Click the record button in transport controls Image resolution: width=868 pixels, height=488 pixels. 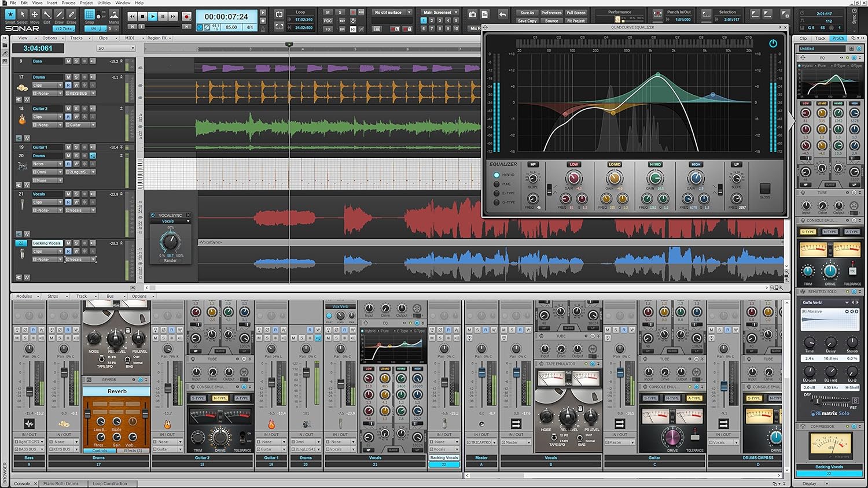186,16
